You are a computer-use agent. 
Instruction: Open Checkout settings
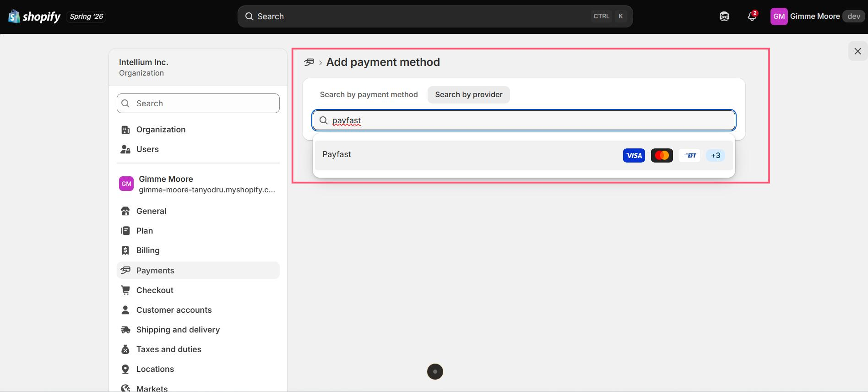coord(198,290)
